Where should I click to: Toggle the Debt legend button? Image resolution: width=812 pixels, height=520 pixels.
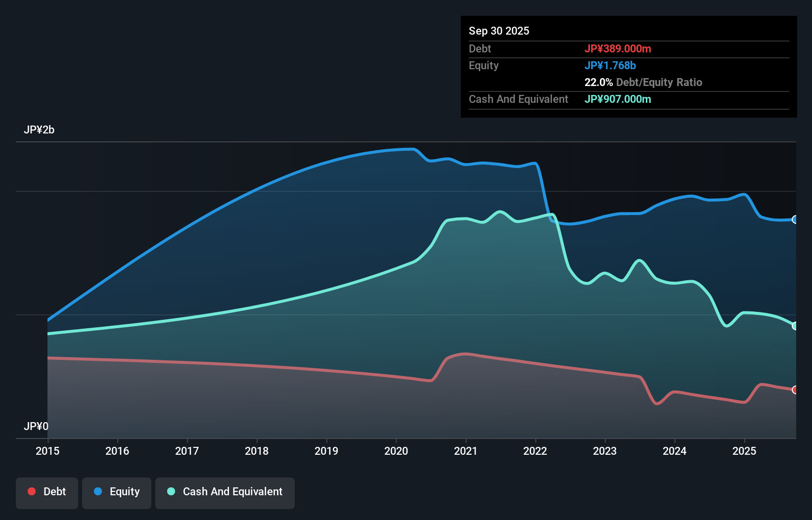click(46, 493)
